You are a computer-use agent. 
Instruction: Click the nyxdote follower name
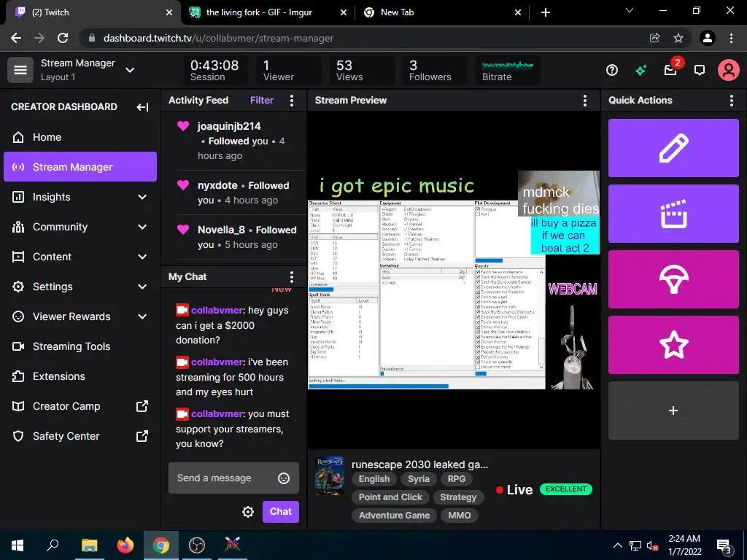(217, 186)
